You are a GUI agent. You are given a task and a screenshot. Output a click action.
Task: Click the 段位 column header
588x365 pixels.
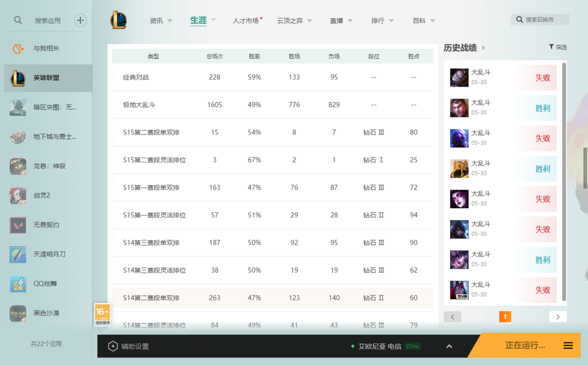[374, 56]
